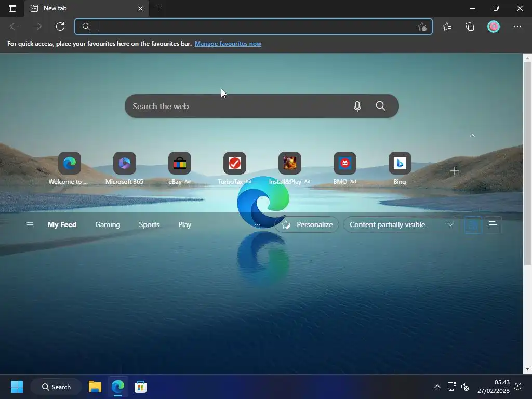Open eBay ad quick link
The width and height of the screenshot is (532, 399).
pos(179,168)
